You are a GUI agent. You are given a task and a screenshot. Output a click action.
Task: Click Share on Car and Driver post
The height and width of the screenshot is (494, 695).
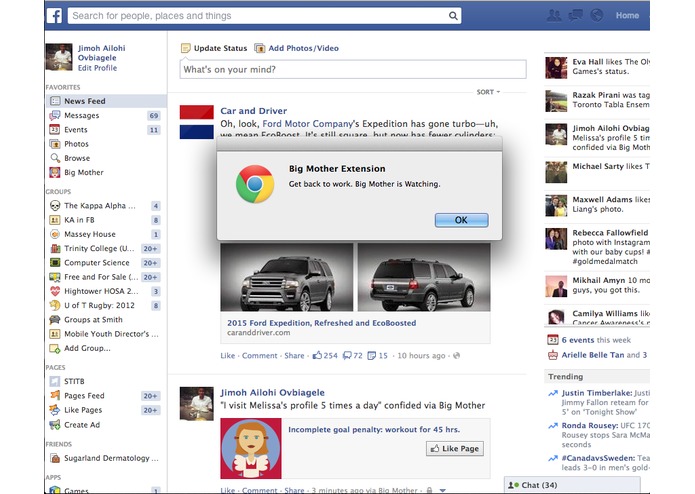(x=294, y=355)
